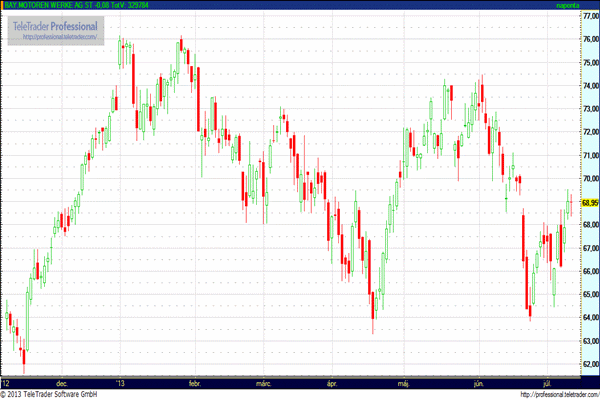Click the 'júl.' label on time axis
The height and width of the screenshot is (400, 600).
[x=546, y=383]
